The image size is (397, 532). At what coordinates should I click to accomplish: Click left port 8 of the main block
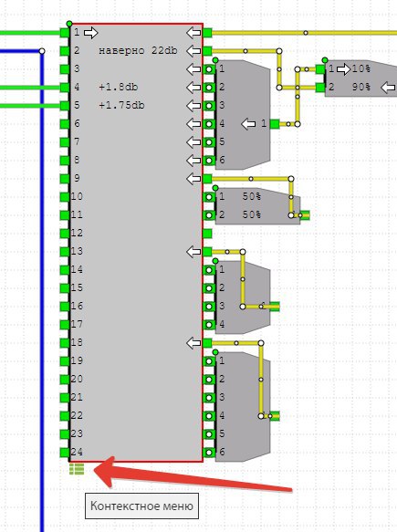tap(65, 161)
